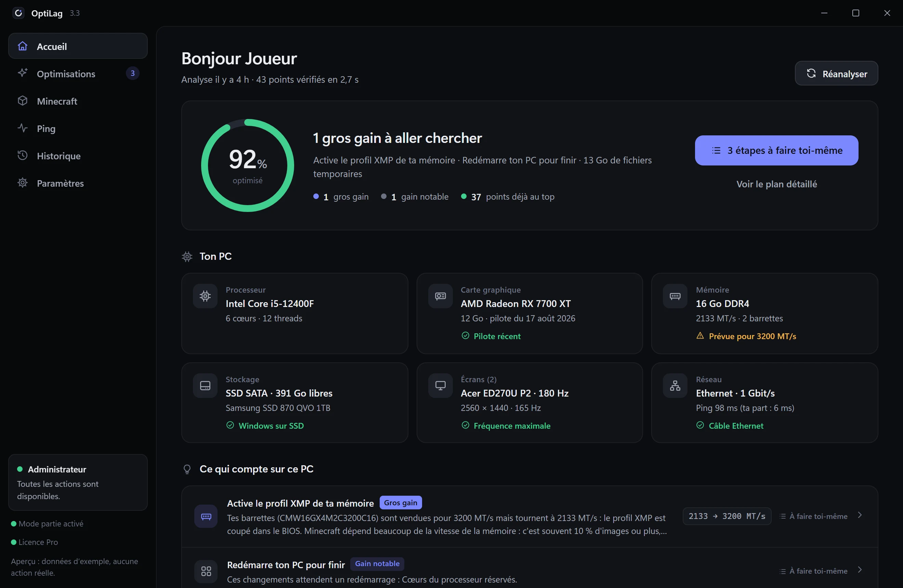Click the Gain notable tag
The height and width of the screenshot is (588, 903).
[377, 564]
